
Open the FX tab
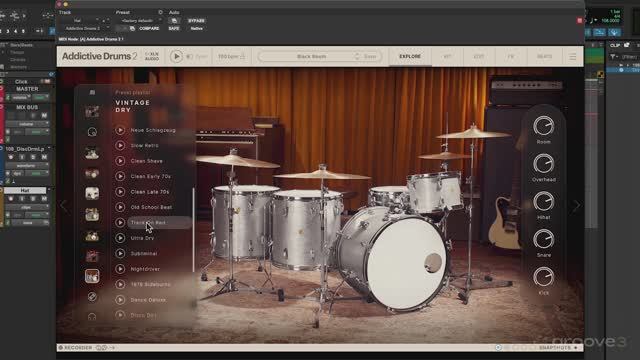click(x=511, y=56)
